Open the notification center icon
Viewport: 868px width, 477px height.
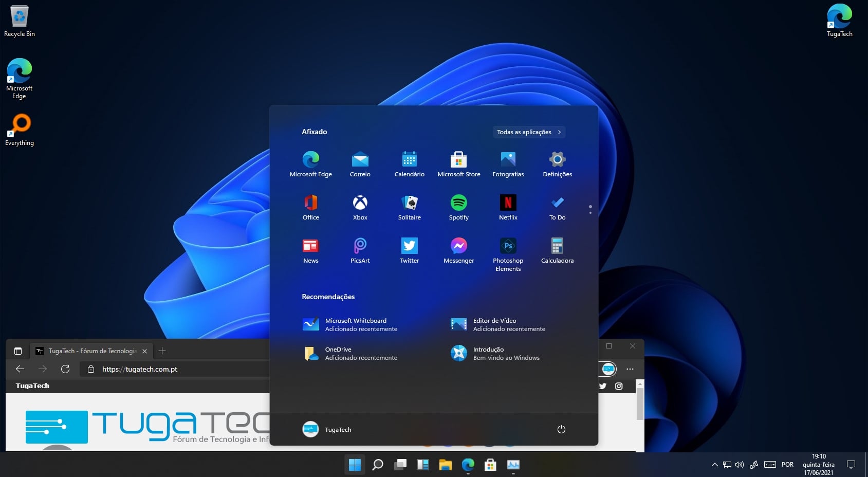851,465
